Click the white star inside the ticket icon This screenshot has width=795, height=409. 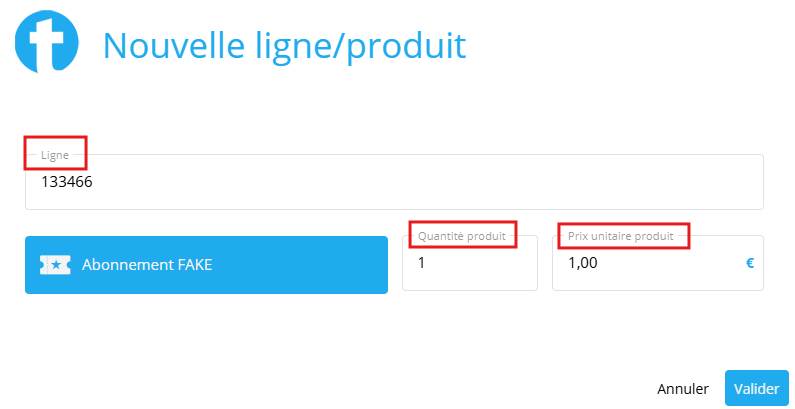point(56,265)
